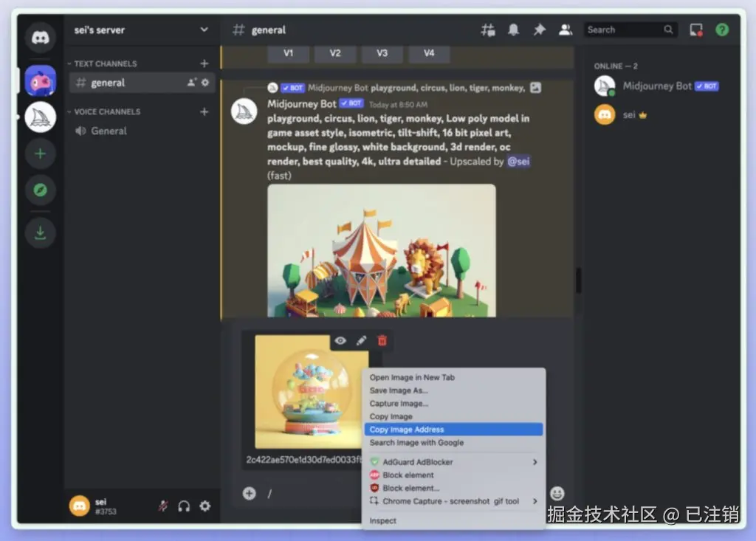Image resolution: width=756 pixels, height=541 pixels.
Task: Click into the message input field
Action: tap(313, 493)
